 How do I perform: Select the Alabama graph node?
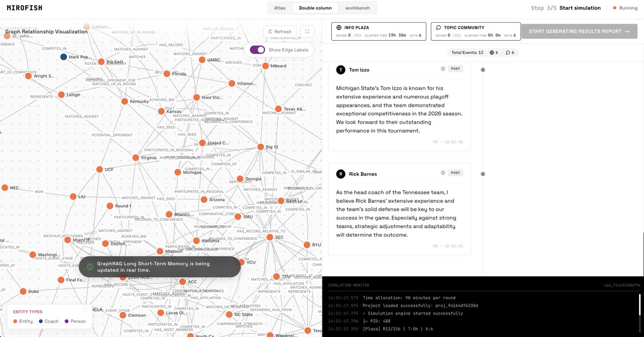pyautogui.click(x=196, y=241)
